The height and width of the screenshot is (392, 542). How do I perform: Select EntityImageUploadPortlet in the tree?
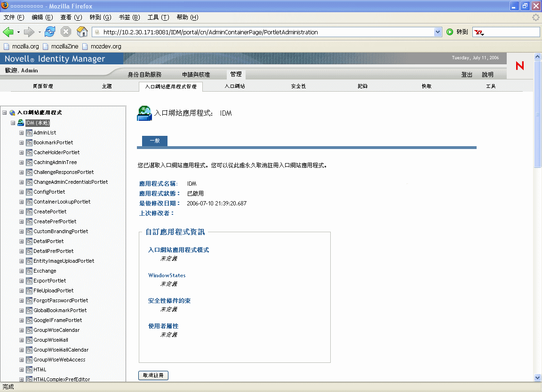click(x=64, y=261)
